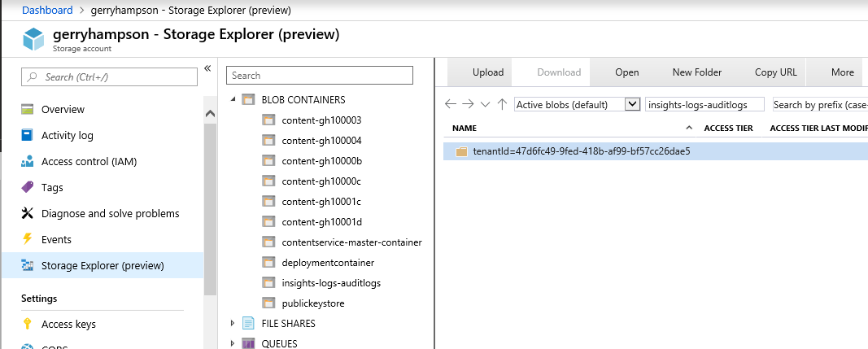Click Copy URL in the toolbar
868x349 pixels.
(775, 72)
